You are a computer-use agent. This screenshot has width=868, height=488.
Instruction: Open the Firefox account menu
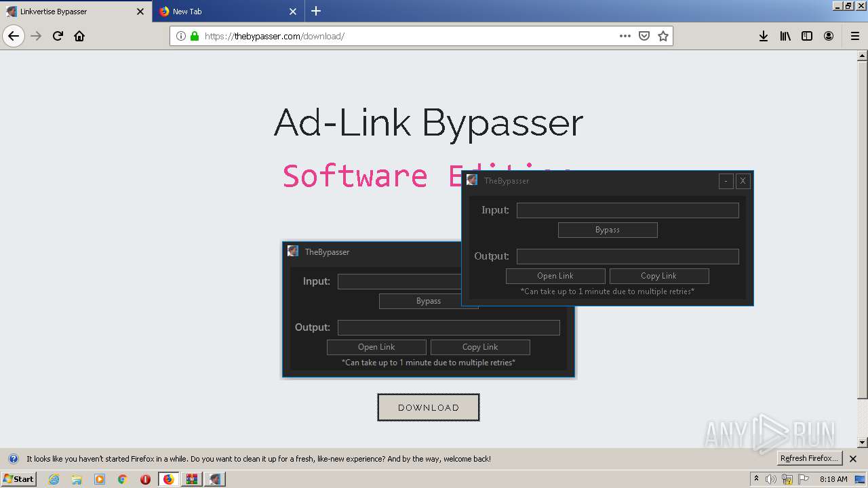point(829,36)
